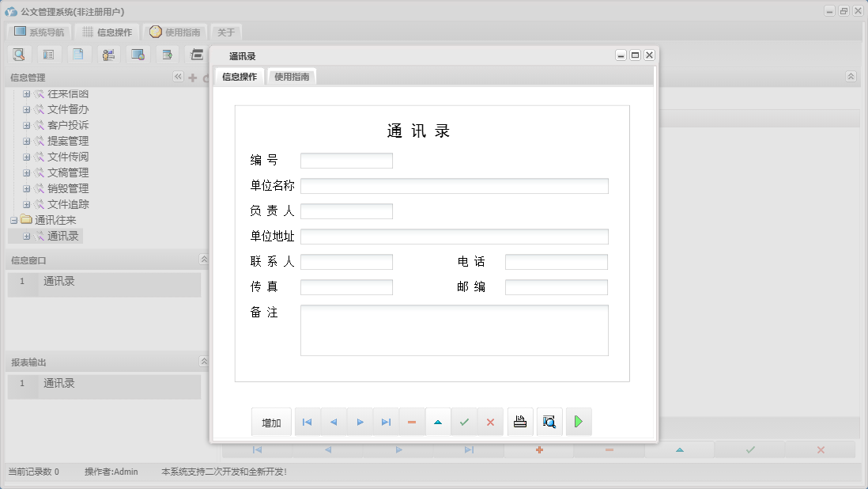Collapse the 信息管理 panel

[178, 77]
